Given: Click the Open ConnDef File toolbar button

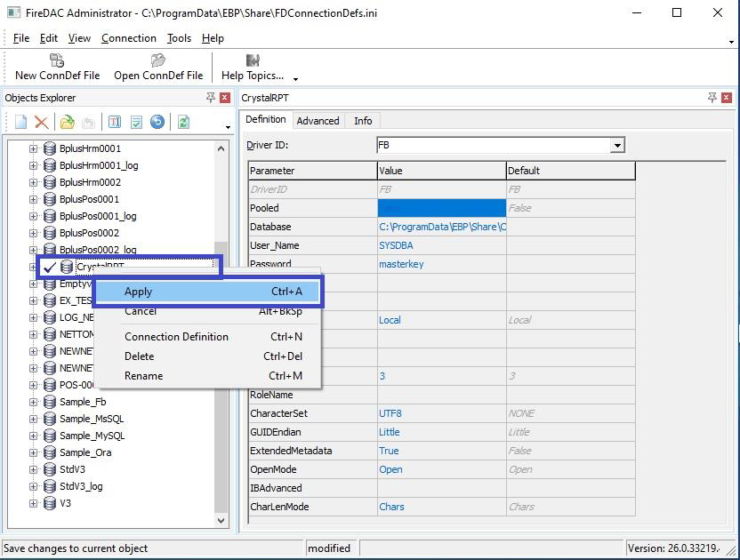Looking at the screenshot, I should tap(158, 67).
